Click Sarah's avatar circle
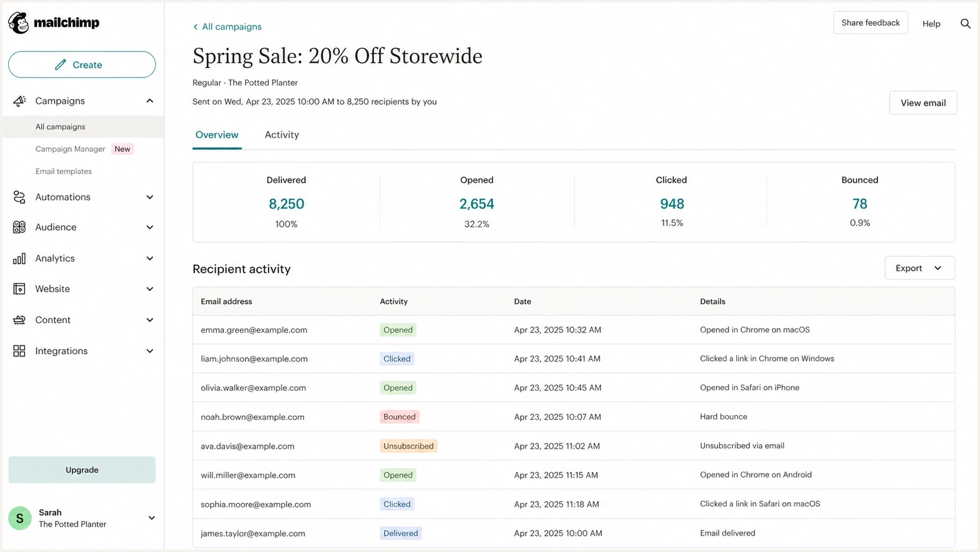The height and width of the screenshot is (552, 980). (x=20, y=518)
